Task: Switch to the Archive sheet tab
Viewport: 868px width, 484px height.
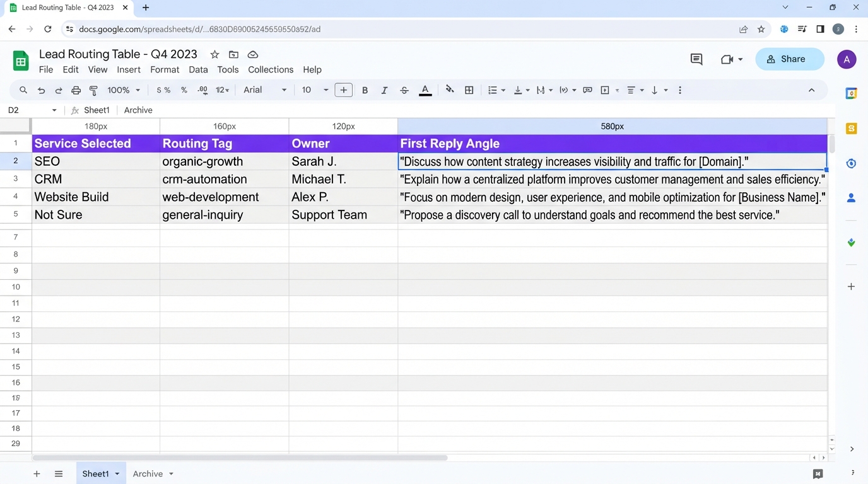Action: [x=148, y=474]
